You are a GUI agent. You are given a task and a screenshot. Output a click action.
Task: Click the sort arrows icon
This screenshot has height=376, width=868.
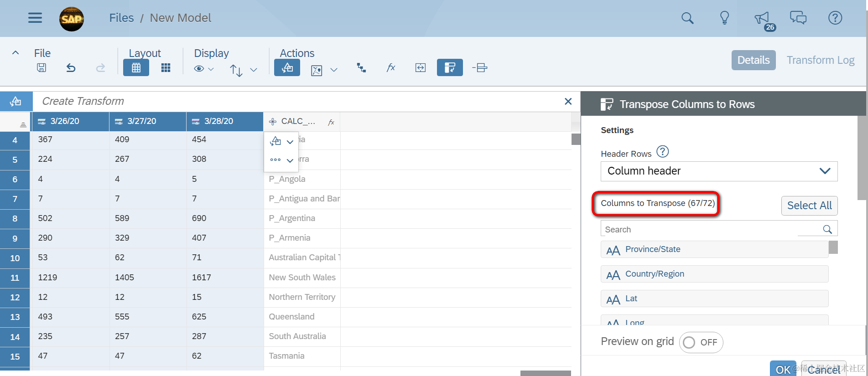(236, 70)
